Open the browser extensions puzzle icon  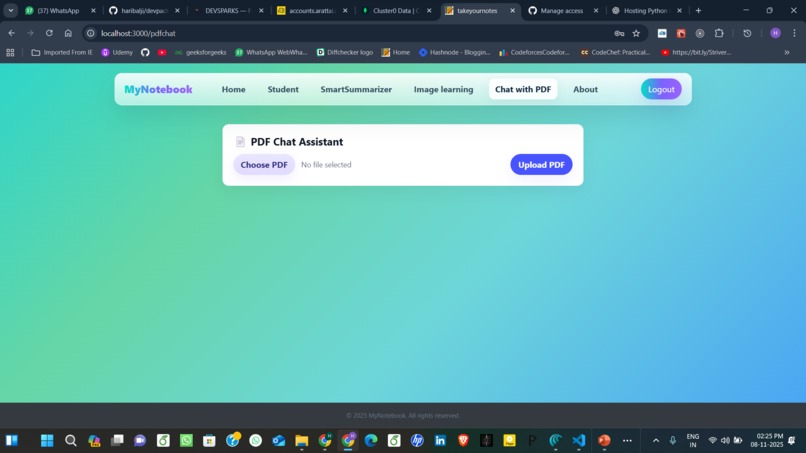[719, 33]
